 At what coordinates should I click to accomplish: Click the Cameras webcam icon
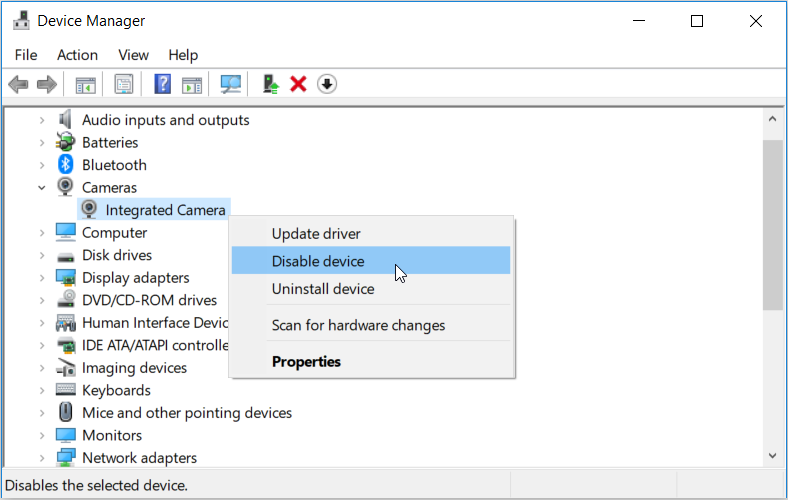65,187
